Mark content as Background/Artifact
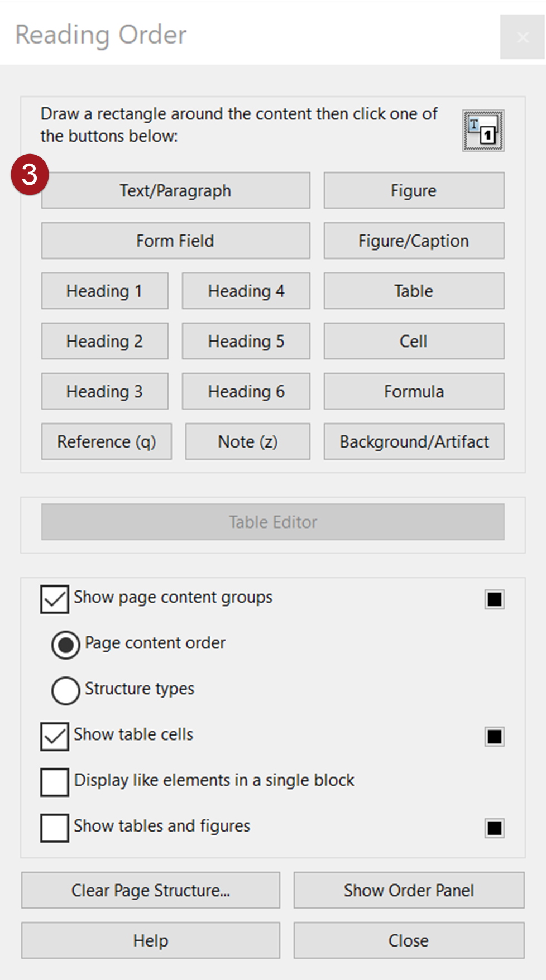The width and height of the screenshot is (546, 980). 414,441
